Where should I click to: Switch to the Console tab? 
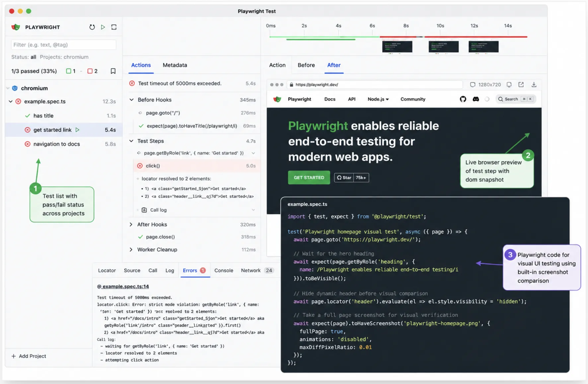[x=224, y=271]
